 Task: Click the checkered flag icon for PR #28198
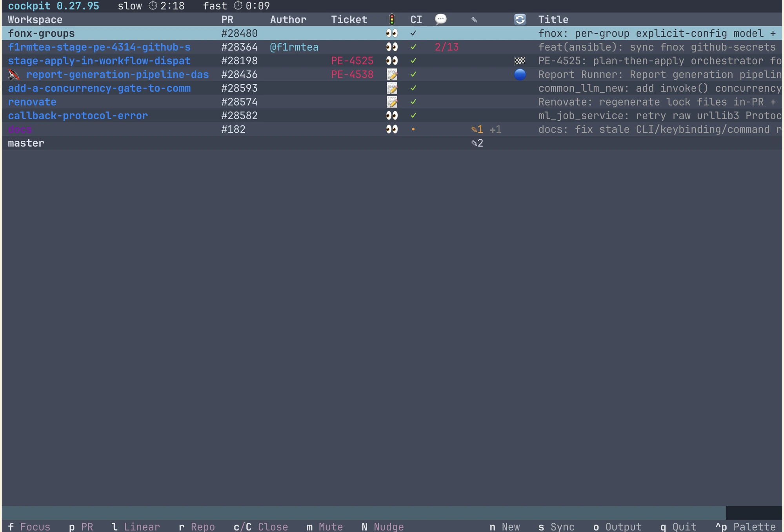520,60
